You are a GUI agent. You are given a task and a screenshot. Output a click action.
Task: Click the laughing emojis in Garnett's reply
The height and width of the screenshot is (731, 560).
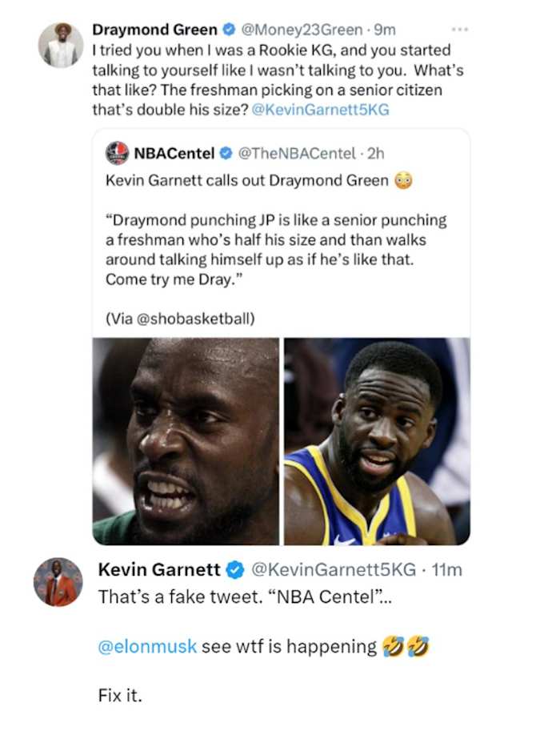pos(406,646)
